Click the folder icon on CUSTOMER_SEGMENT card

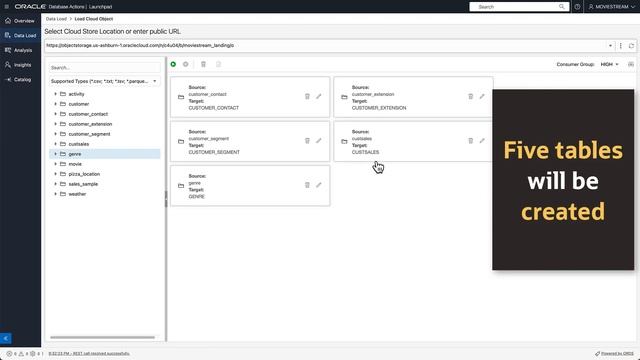coord(181,142)
